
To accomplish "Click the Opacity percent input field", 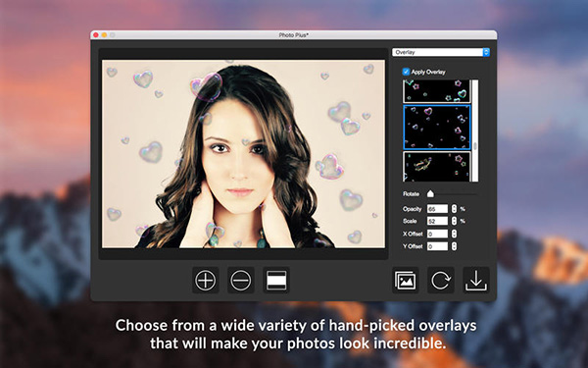I will point(437,209).
